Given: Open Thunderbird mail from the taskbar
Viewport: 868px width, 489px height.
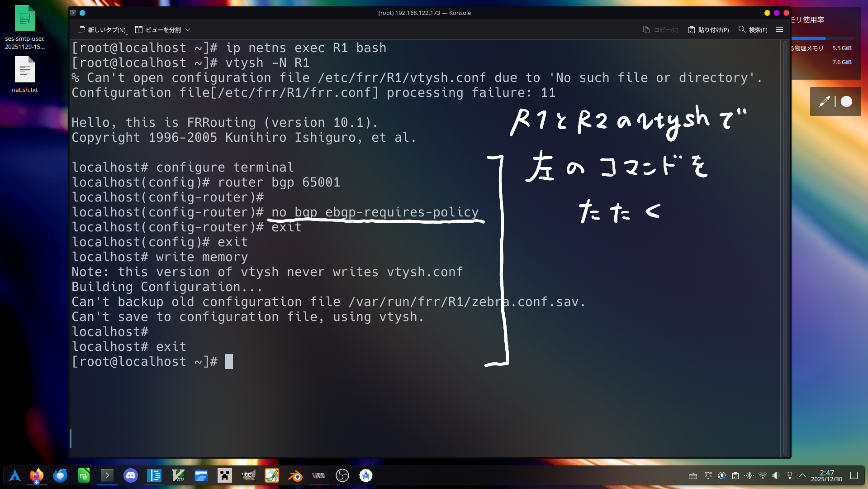Looking at the screenshot, I should [60, 475].
